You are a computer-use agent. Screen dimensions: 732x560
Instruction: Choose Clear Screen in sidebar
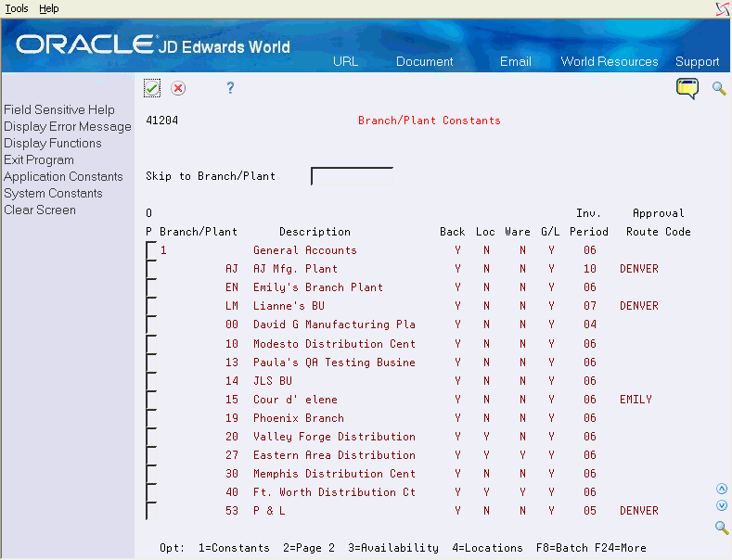[40, 210]
